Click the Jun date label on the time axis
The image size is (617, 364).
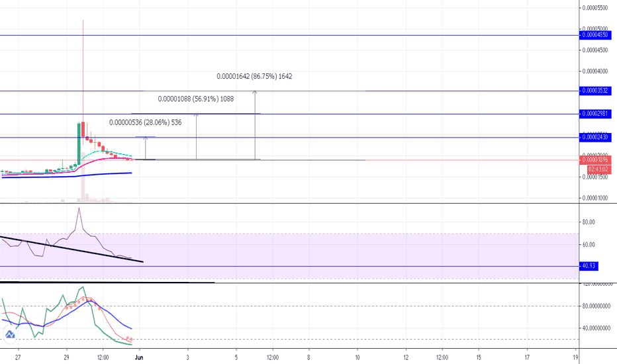point(139,357)
